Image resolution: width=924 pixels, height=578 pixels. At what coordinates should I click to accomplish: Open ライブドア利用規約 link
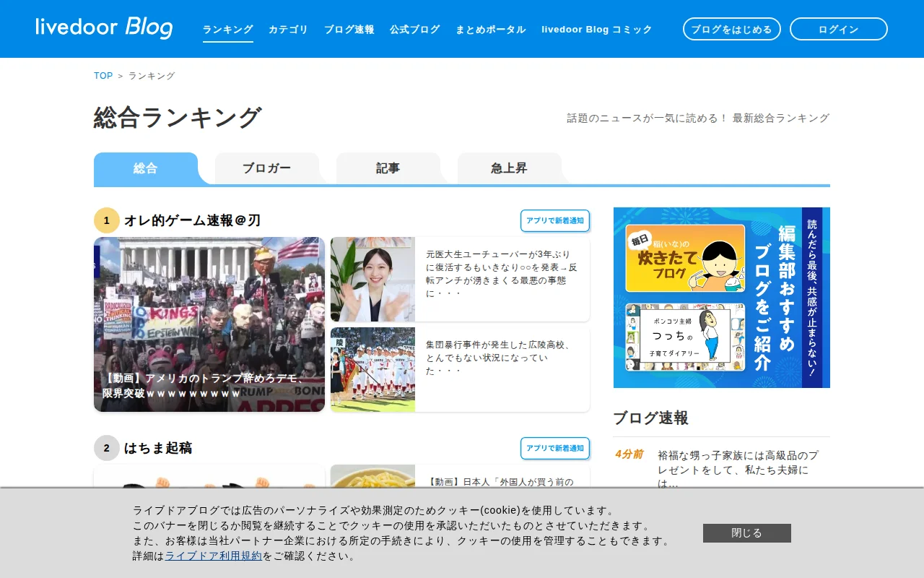(x=214, y=556)
